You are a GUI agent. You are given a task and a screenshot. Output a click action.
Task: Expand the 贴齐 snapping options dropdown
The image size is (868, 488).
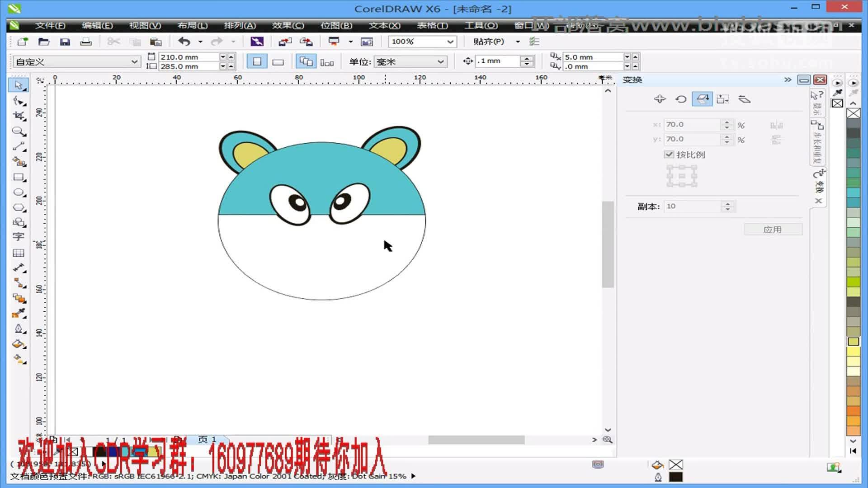click(x=517, y=41)
